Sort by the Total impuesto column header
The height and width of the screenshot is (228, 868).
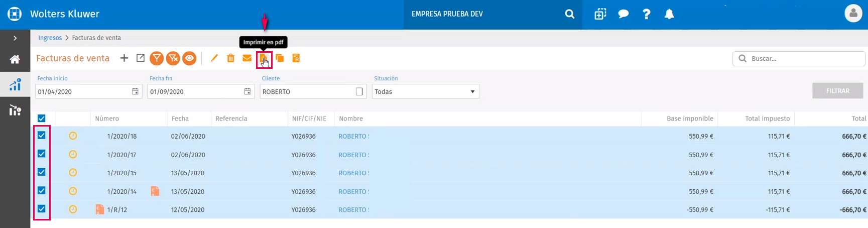pyautogui.click(x=767, y=119)
